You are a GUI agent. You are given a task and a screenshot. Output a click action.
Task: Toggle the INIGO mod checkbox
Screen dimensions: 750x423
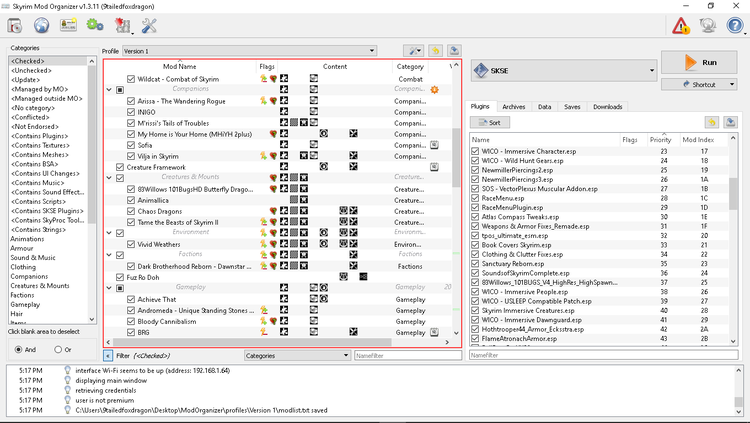coord(131,112)
